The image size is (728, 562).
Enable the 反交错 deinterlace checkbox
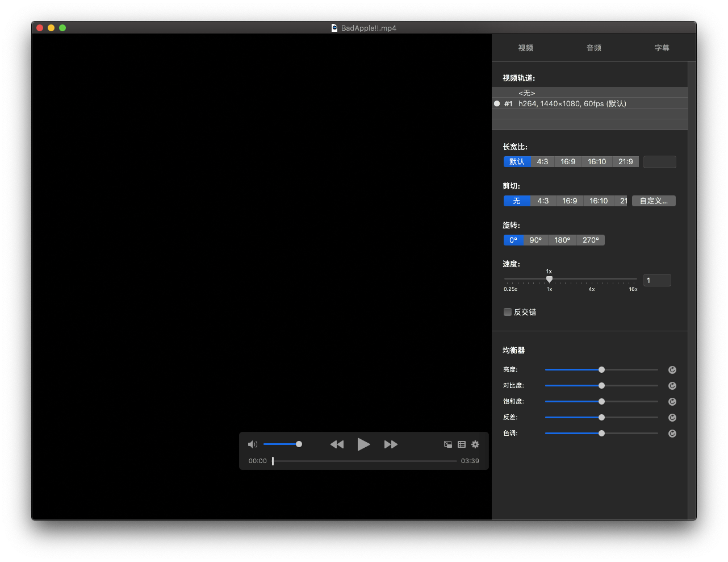508,312
